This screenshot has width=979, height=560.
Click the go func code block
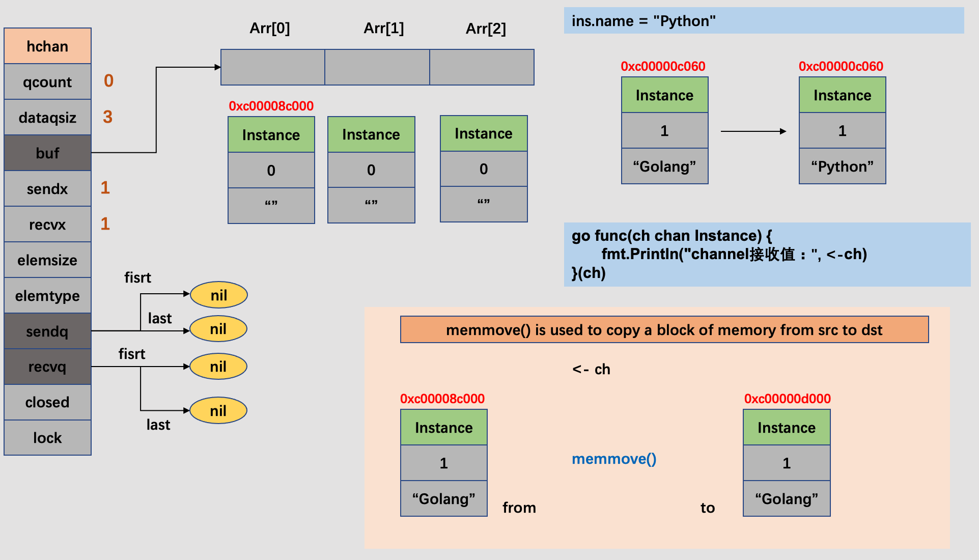767,255
